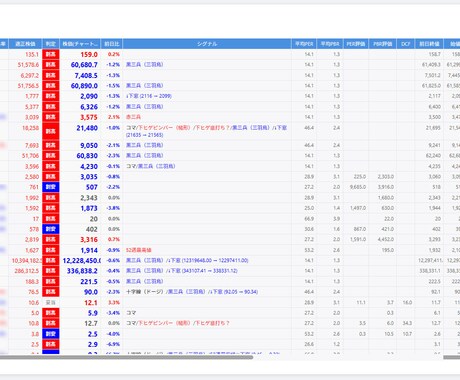Select the 3.3% change in the 12.1 row

pyautogui.click(x=114, y=303)
